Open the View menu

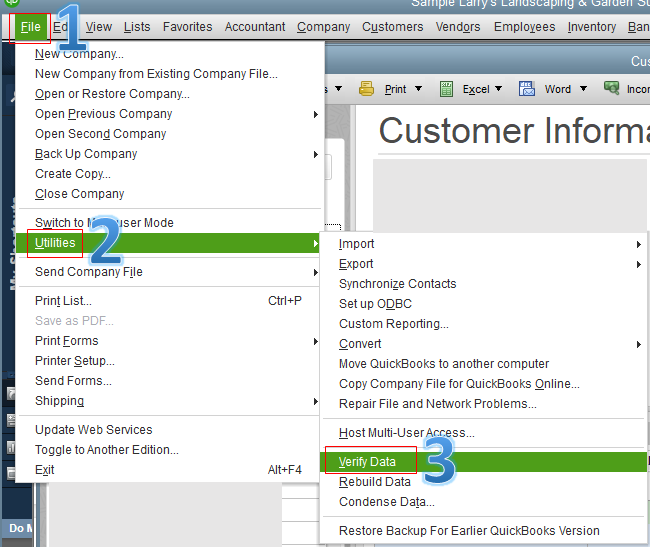click(99, 27)
